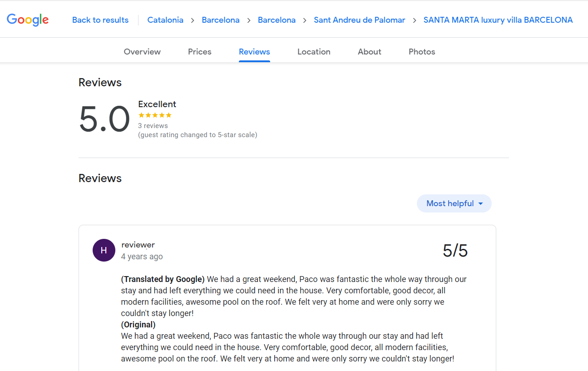Click the reviewer name
Screen dimensions: 588x371
138,245
